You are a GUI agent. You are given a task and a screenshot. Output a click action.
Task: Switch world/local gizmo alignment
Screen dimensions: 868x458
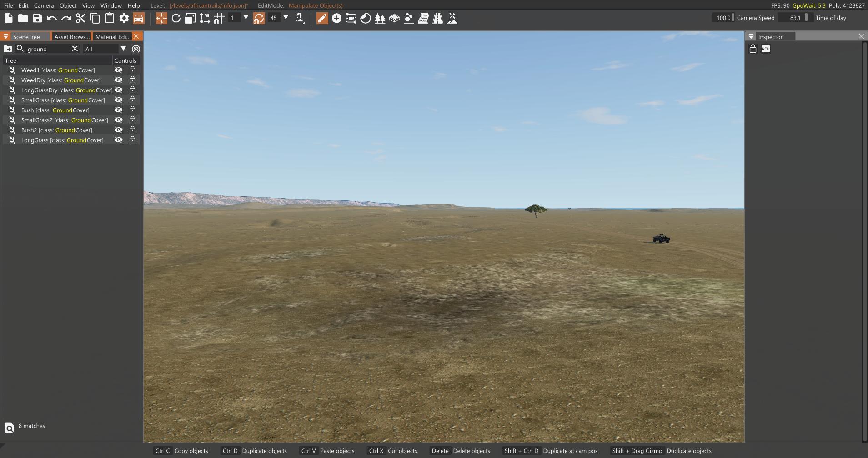tap(205, 18)
